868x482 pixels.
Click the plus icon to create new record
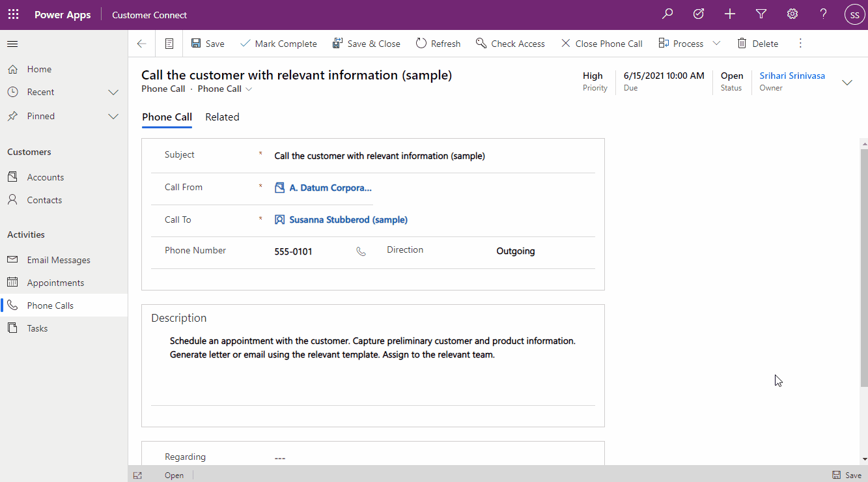click(730, 14)
